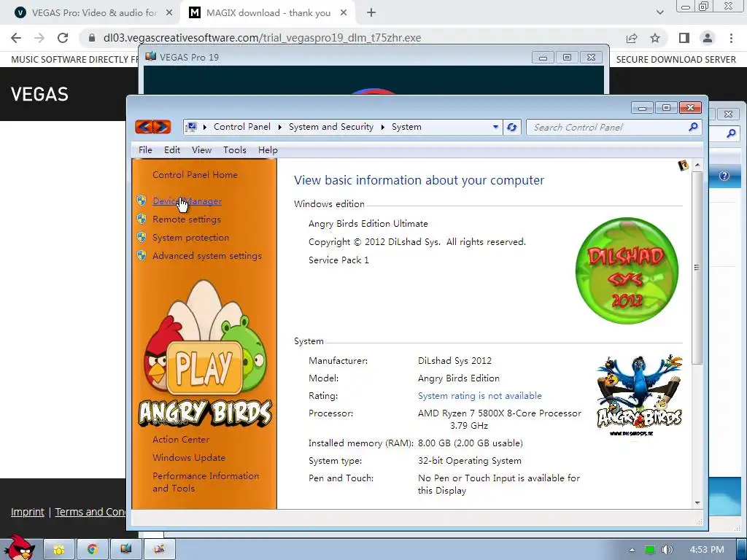The image size is (747, 560).
Task: Close the VEGAS Pro Chrome tab
Action: point(169,13)
